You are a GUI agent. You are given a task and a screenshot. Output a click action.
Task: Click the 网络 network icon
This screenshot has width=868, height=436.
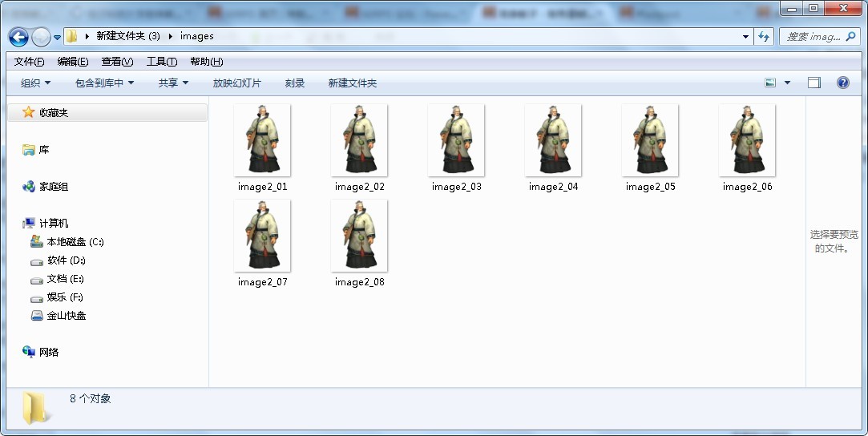[28, 352]
